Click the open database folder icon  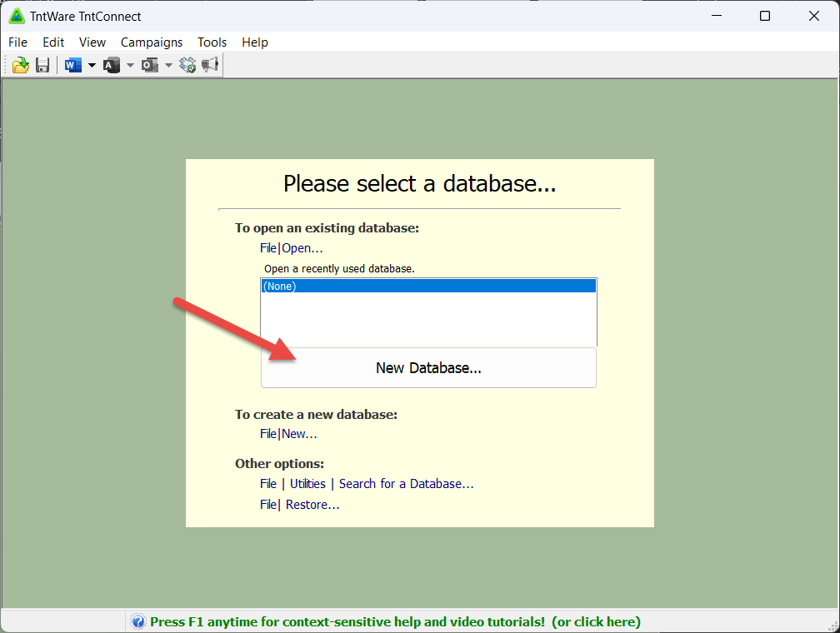point(21,65)
